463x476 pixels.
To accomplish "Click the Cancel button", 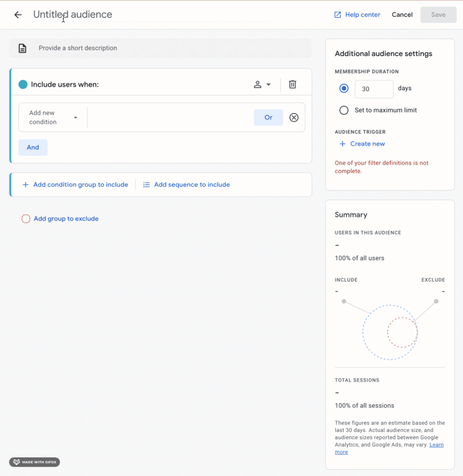I will pyautogui.click(x=402, y=15).
